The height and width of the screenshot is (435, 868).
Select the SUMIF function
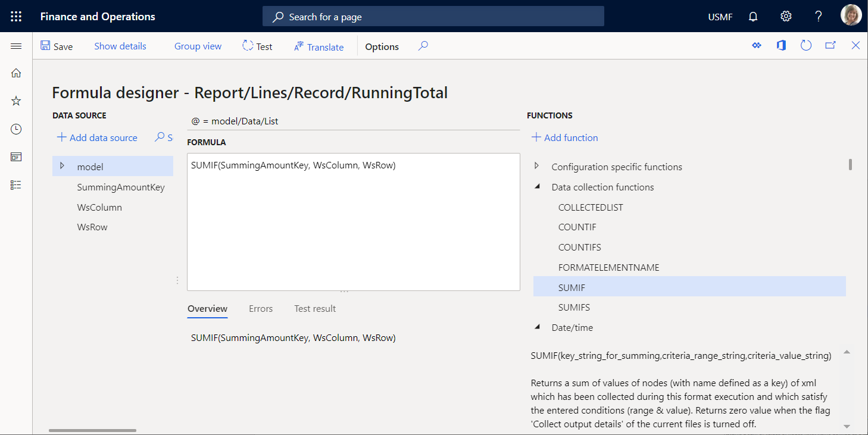point(689,287)
